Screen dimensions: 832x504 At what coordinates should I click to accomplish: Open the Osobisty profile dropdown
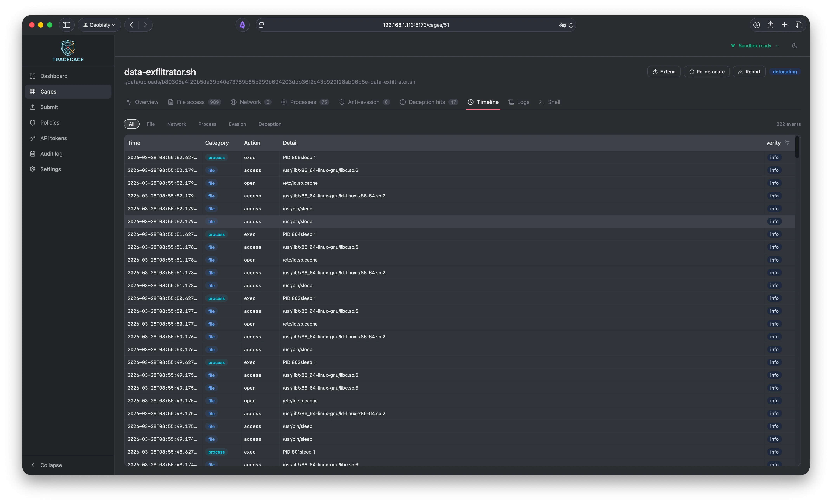(99, 25)
